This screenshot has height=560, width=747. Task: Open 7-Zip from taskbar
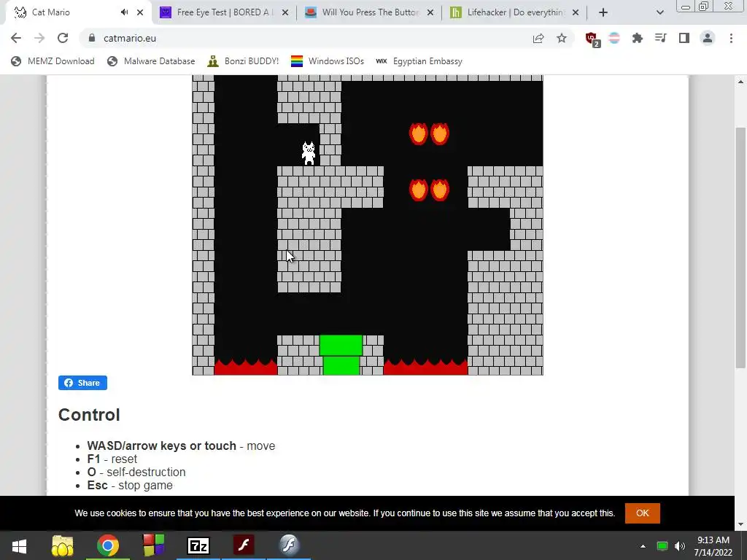point(198,545)
